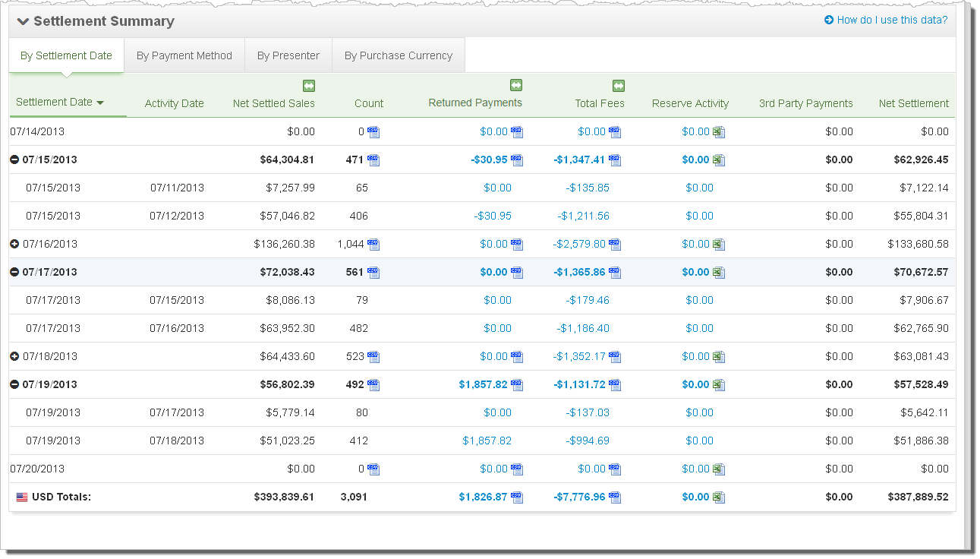Image resolution: width=980 pixels, height=559 pixels.
Task: Download Count CSV next to 471
Action: (373, 160)
